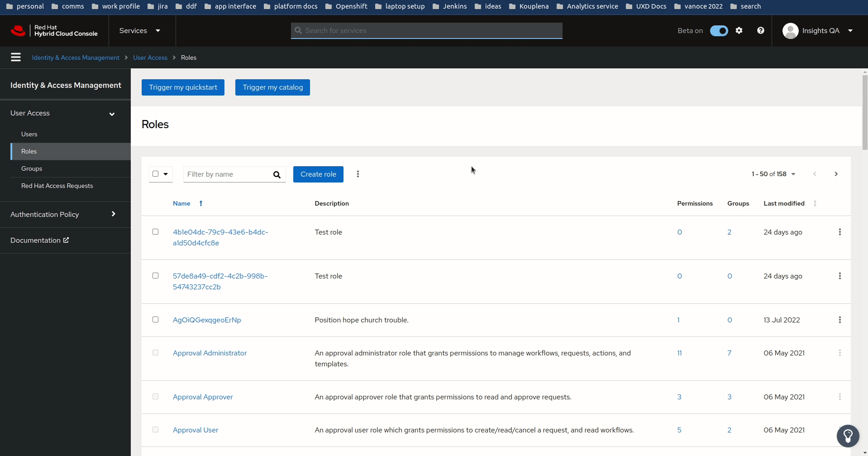Screen dimensions: 868x456
Task: Click the Name column header
Action: [181, 203]
